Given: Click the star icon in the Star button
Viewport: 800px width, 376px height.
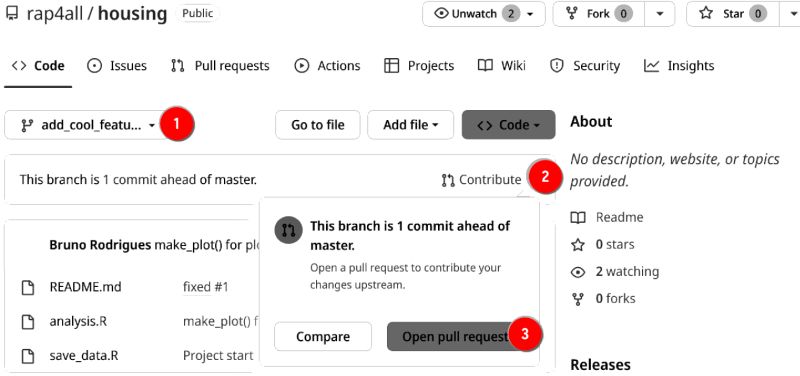Looking at the screenshot, I should pos(706,13).
